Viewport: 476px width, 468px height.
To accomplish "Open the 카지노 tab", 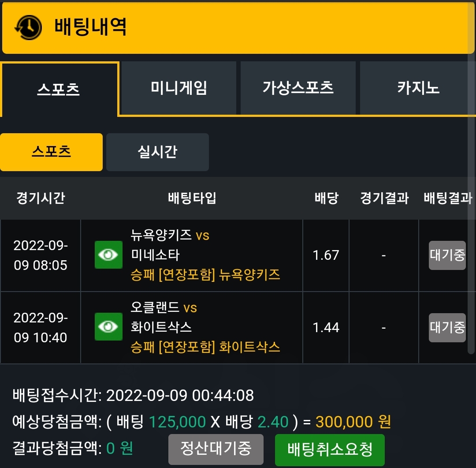I will pyautogui.click(x=418, y=88).
